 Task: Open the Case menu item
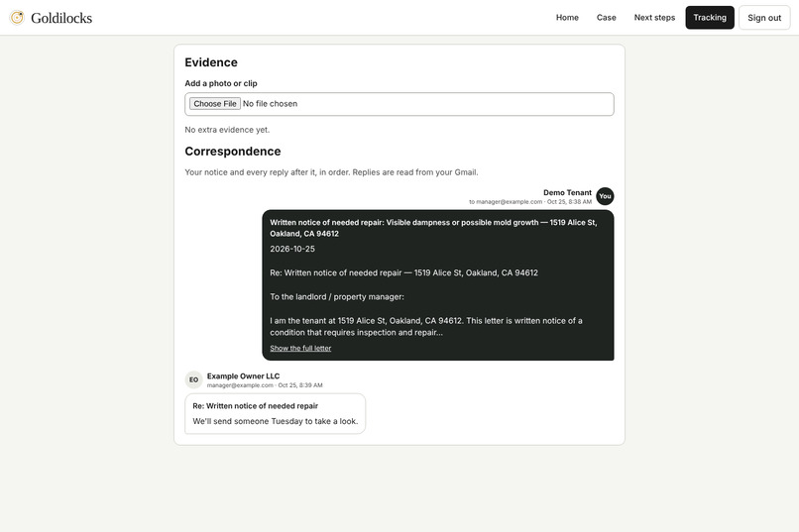tap(607, 17)
